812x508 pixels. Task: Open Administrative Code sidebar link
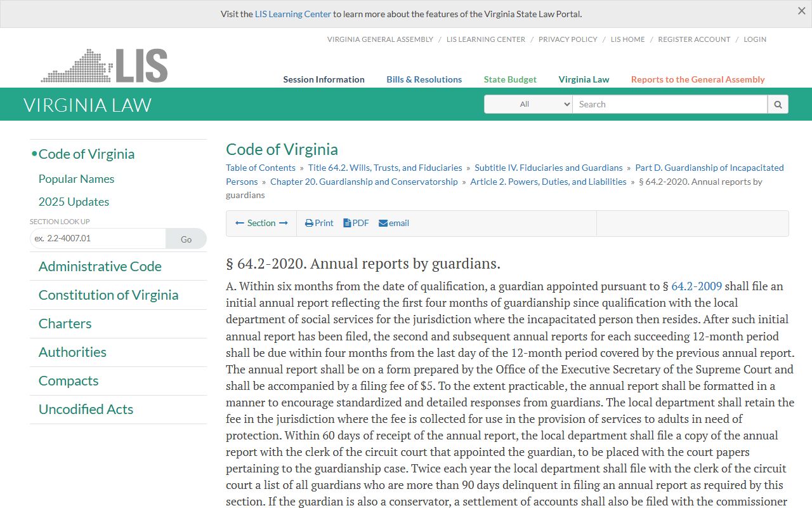pyautogui.click(x=100, y=267)
